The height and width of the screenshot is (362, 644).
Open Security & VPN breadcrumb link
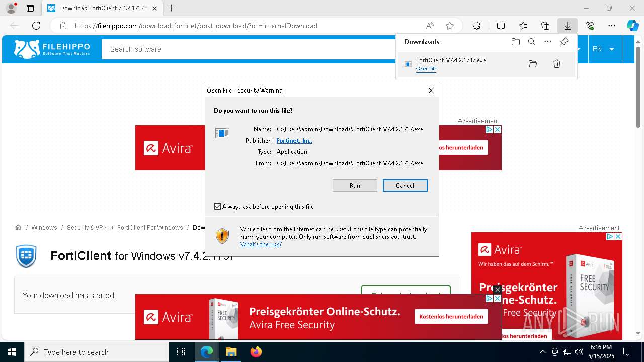pos(87,228)
